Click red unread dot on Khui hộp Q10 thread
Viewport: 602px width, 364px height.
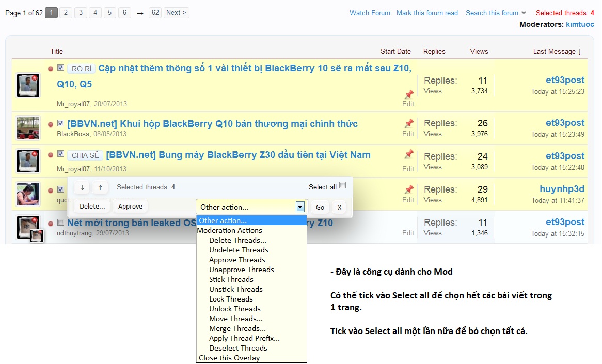[50, 124]
